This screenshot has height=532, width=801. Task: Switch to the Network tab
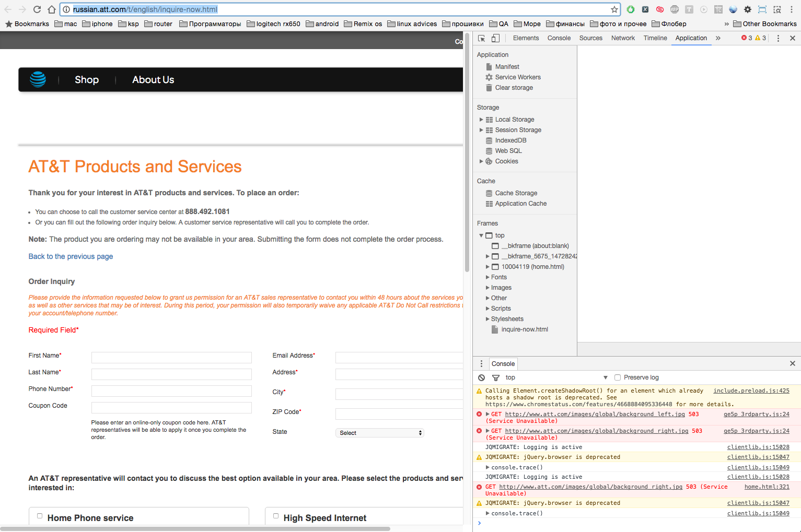click(x=623, y=38)
